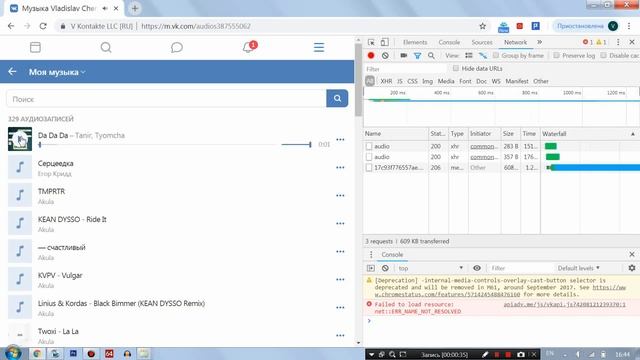Go back with arrow next to Моя музыка
The image size is (640, 360).
pyautogui.click(x=12, y=72)
